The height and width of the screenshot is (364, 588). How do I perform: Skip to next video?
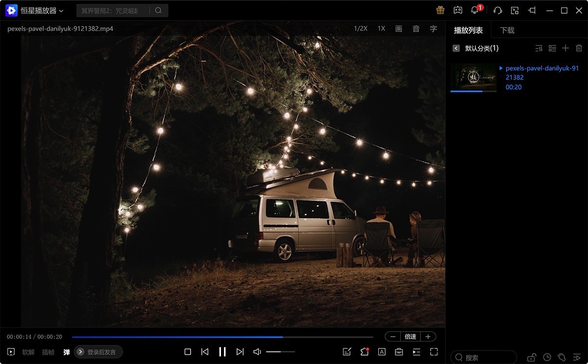[x=240, y=352]
